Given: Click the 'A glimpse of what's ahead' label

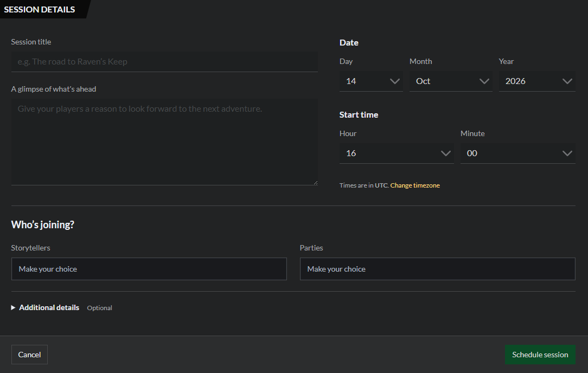Looking at the screenshot, I should [x=54, y=89].
